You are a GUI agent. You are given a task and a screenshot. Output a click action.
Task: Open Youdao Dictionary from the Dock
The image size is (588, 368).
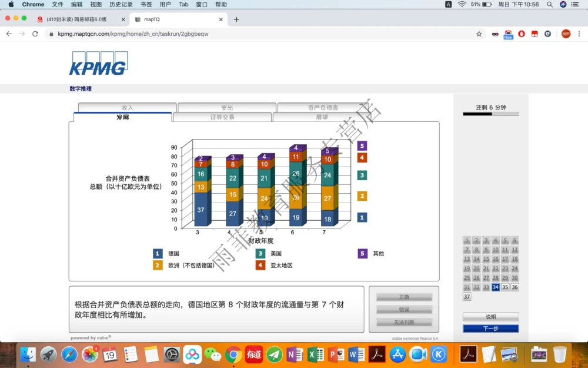click(x=253, y=354)
